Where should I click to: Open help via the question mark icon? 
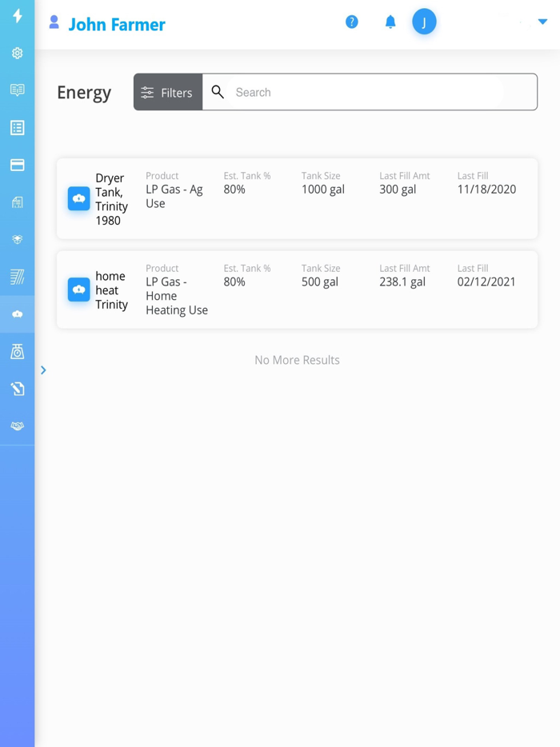coord(352,22)
